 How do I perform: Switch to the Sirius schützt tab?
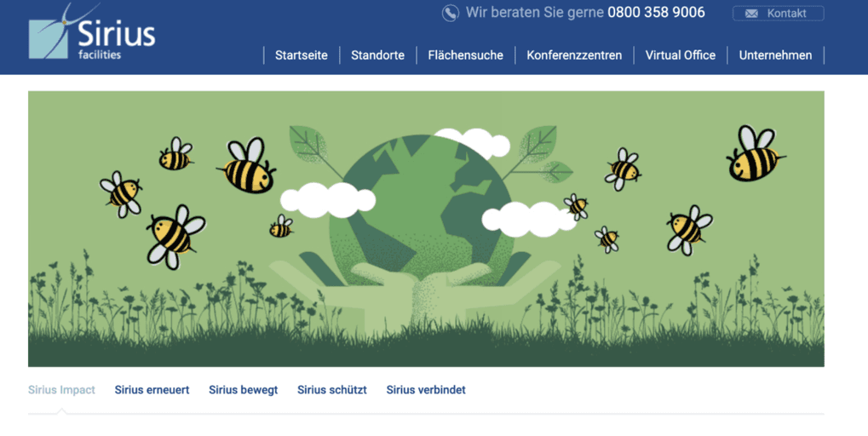click(332, 389)
